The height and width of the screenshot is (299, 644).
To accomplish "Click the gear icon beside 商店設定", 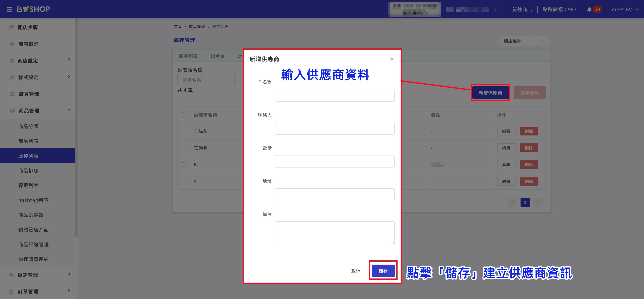I will tap(12, 61).
